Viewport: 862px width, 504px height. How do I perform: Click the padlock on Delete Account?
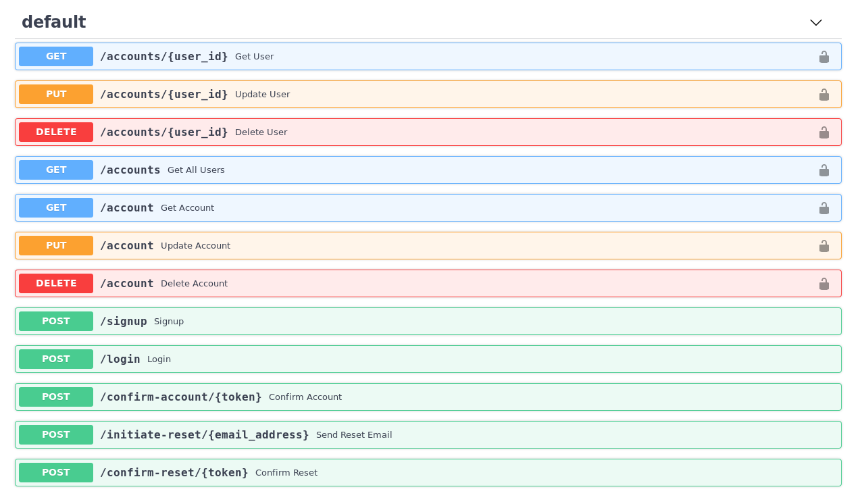(x=824, y=284)
